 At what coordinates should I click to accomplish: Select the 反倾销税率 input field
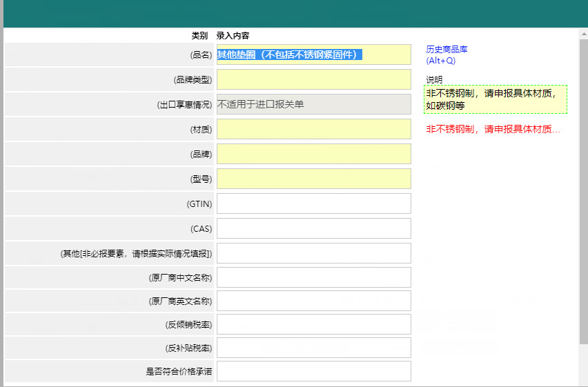pos(314,324)
